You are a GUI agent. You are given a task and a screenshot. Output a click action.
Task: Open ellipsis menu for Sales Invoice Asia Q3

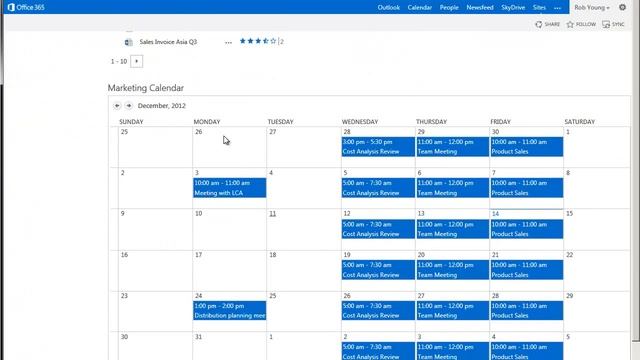pyautogui.click(x=228, y=42)
